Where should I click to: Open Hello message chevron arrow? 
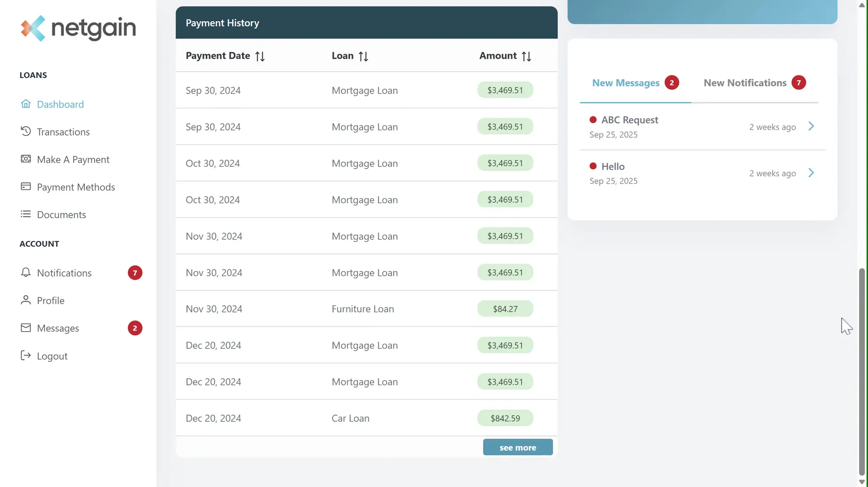click(x=811, y=173)
